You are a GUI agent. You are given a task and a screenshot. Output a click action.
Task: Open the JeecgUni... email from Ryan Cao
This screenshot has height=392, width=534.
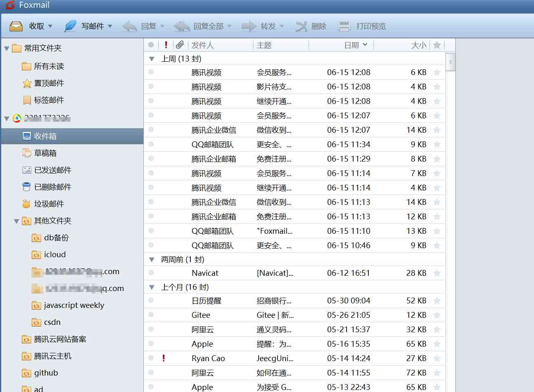295,358
